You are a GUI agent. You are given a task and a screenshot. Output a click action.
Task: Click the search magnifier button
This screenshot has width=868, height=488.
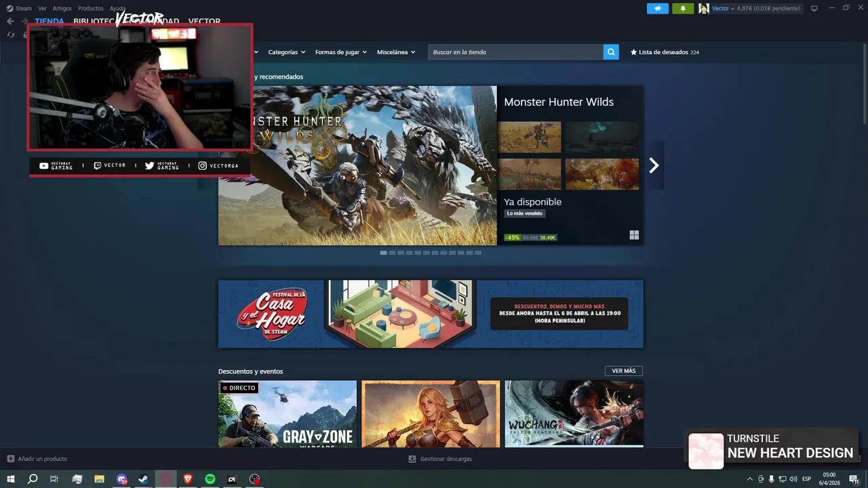point(611,52)
